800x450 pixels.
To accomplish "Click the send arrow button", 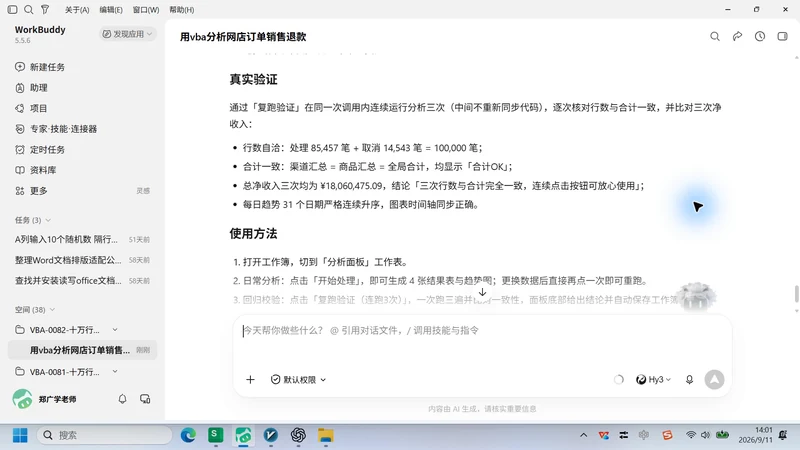I will tap(714, 380).
